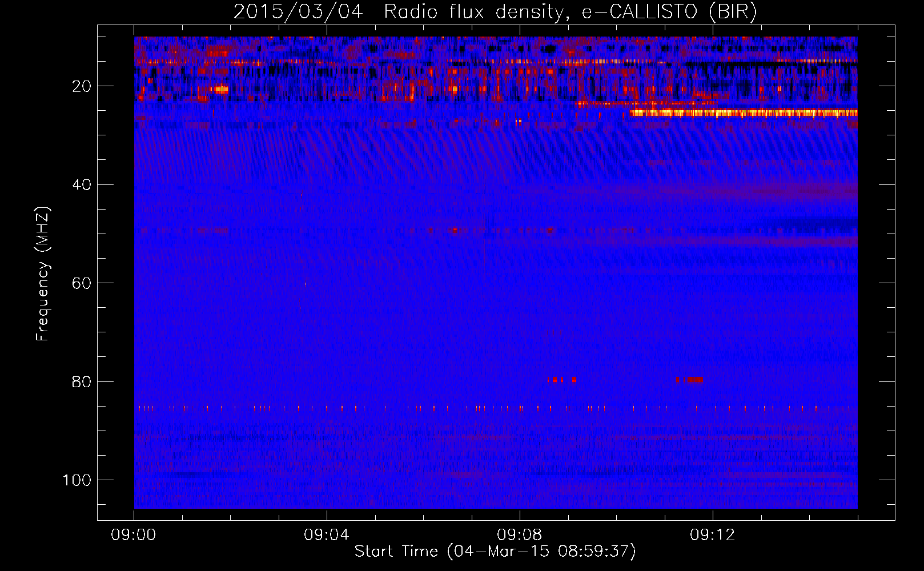Click the time tick label "09:08"
The image size is (924, 571).
(520, 535)
